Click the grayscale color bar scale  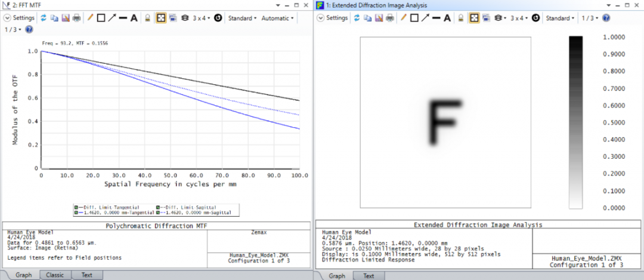click(x=575, y=122)
